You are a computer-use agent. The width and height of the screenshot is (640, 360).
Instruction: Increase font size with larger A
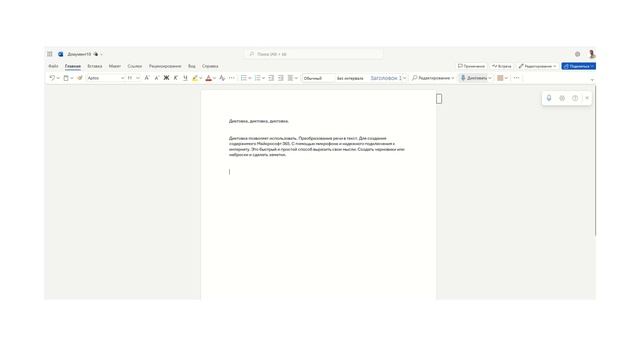click(147, 78)
